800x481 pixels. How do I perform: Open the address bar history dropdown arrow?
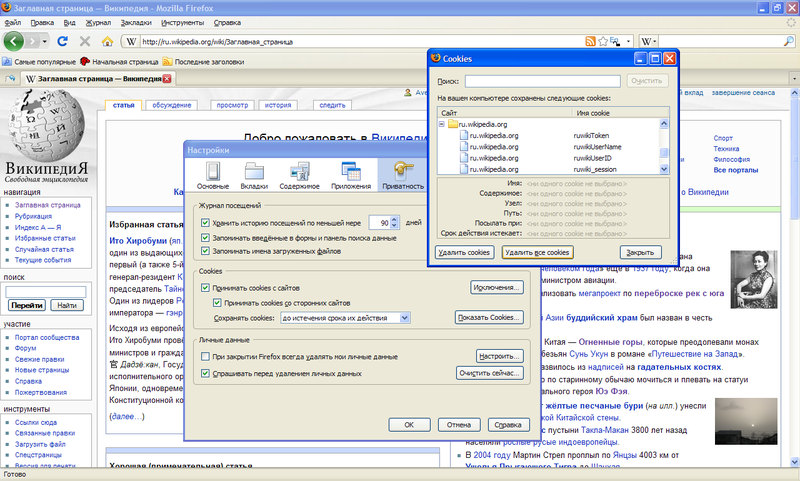point(628,41)
